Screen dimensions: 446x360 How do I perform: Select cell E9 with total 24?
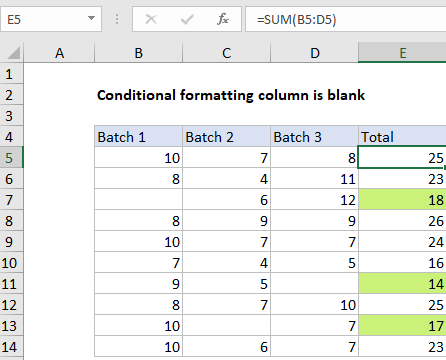(x=402, y=242)
